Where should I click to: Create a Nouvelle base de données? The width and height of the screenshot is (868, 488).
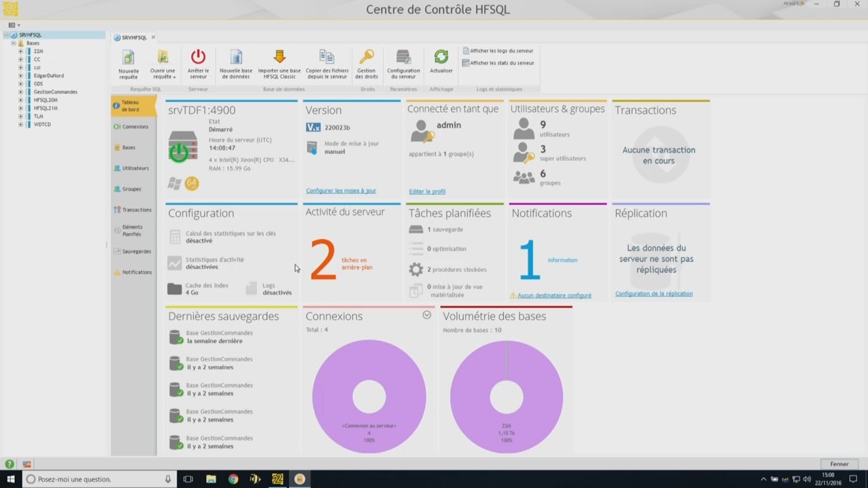pyautogui.click(x=236, y=64)
